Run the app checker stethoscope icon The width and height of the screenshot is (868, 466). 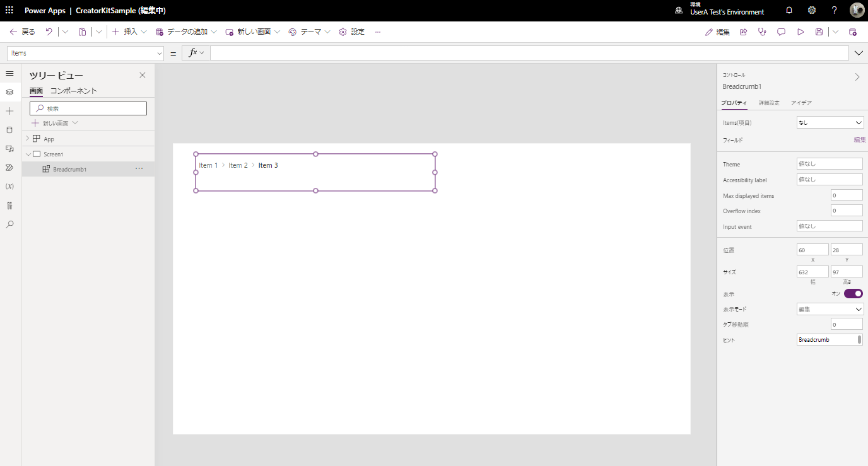click(762, 32)
